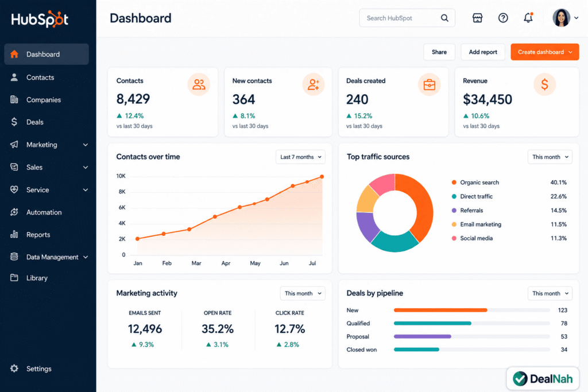Click the search magnifier icon

click(x=444, y=18)
